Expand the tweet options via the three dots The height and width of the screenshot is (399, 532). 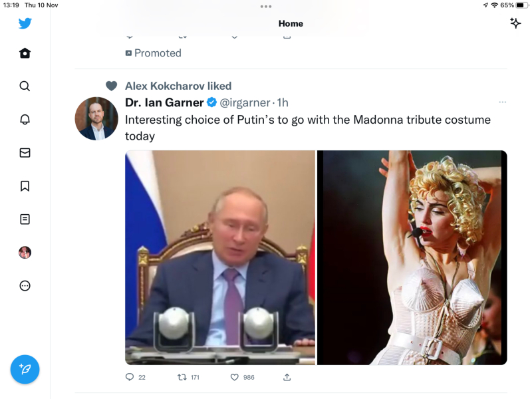503,102
